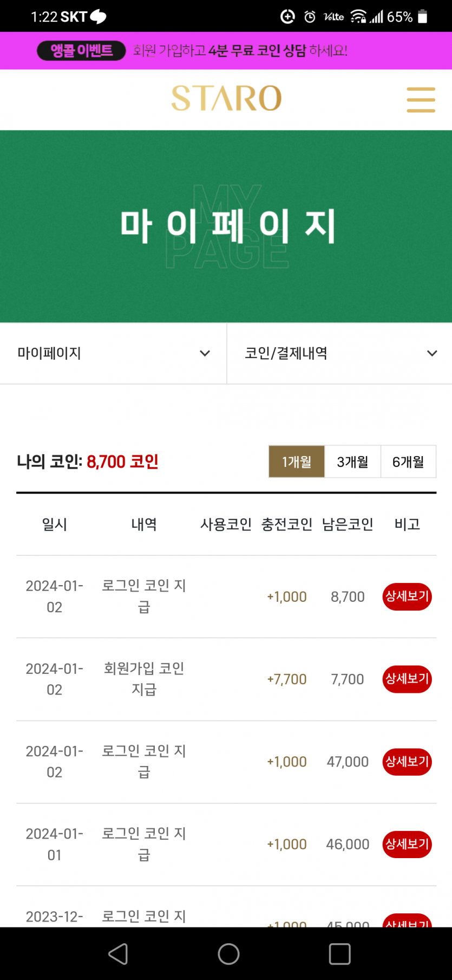Tap the battery status icon

tap(423, 17)
